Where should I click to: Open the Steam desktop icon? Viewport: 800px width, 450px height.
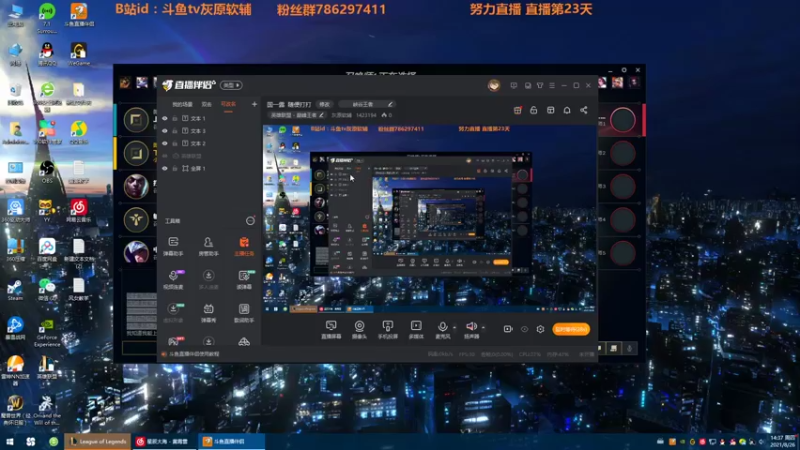[x=15, y=289]
